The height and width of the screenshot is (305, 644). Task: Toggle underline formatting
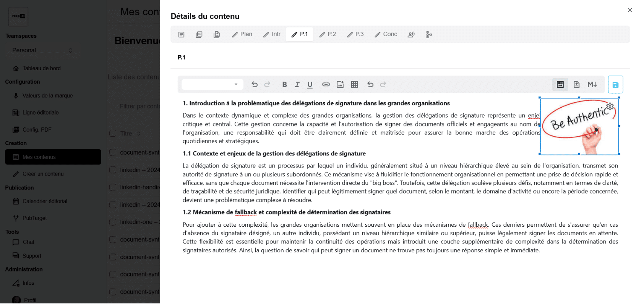[x=310, y=84]
